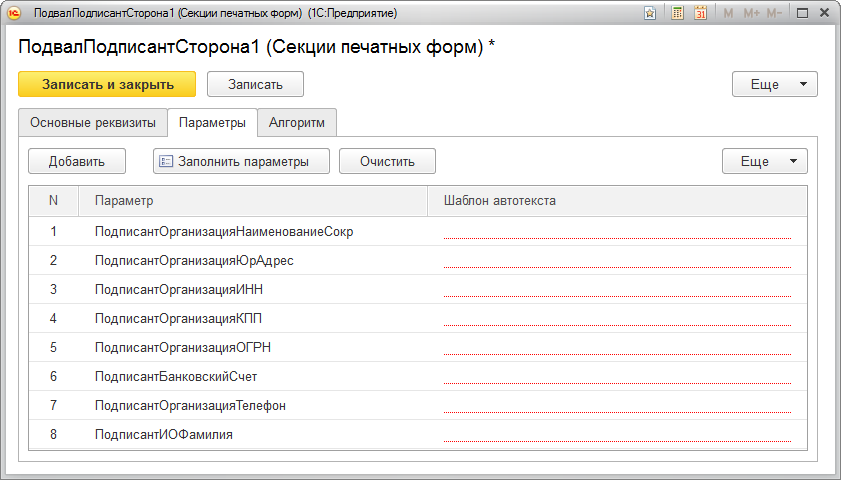Add page to favorites star icon
Image resolution: width=841 pixels, height=480 pixels.
pos(651,14)
